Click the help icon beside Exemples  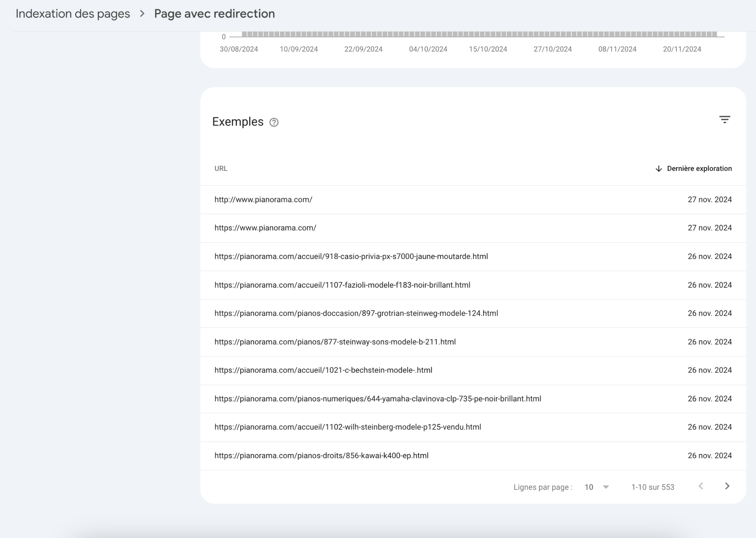click(274, 122)
